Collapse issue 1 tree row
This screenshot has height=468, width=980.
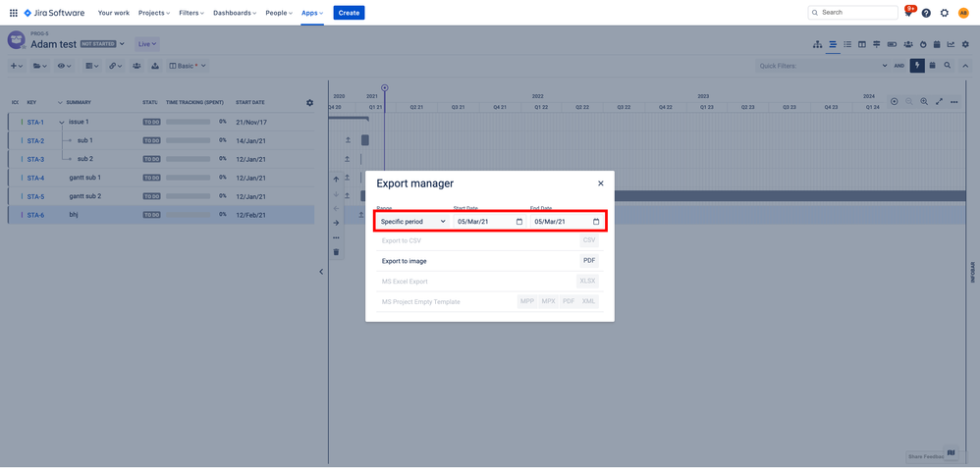click(61, 123)
